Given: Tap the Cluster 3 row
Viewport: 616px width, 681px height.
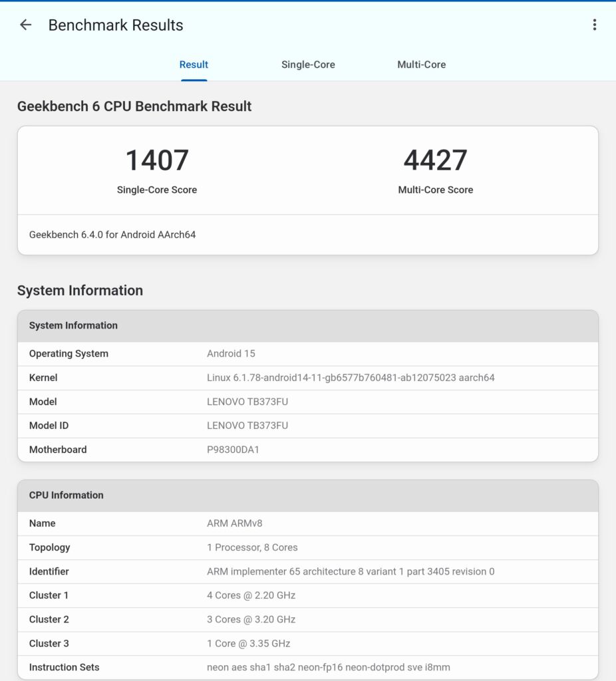Looking at the screenshot, I should tap(307, 644).
